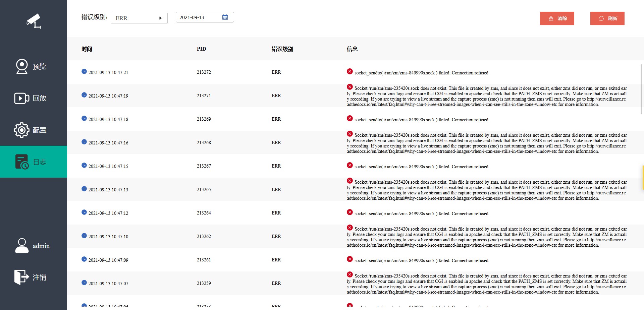Screen dimensions: 644x310
Task: Click the 配置 gear settings icon
Action: (22, 130)
